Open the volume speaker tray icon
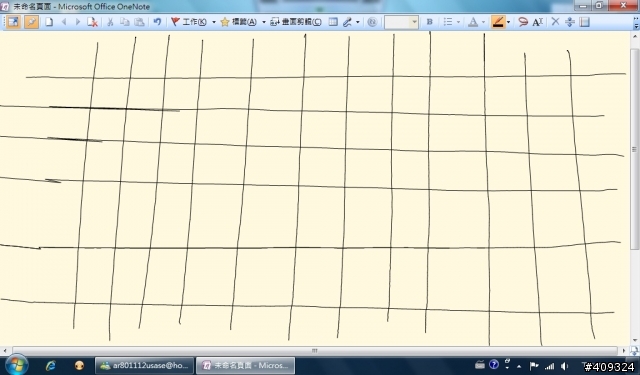Image resolution: width=640 pixels, height=375 pixels. [564, 366]
